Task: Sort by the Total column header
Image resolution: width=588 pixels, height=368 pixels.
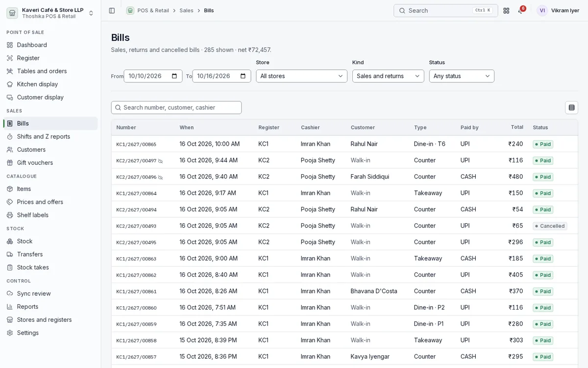Action: pos(517,127)
